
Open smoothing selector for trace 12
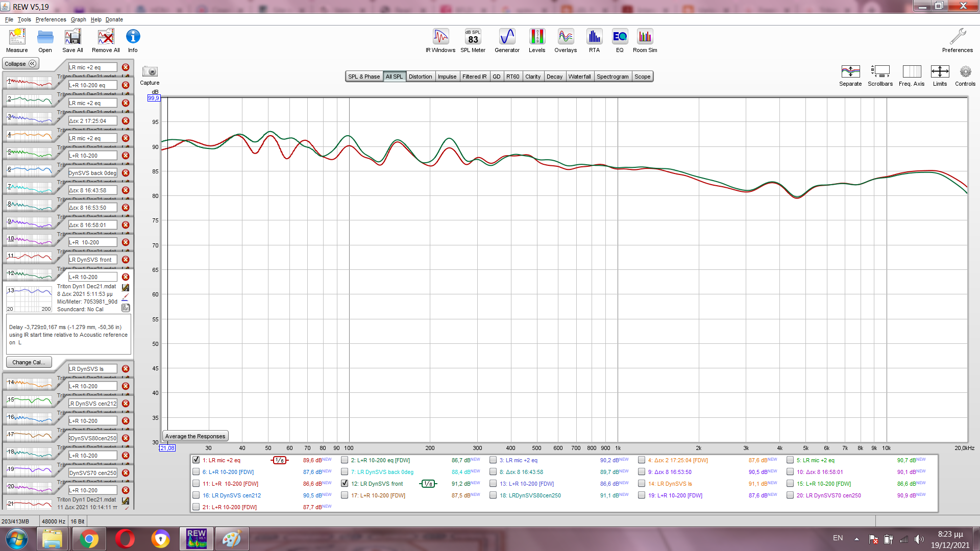point(428,484)
